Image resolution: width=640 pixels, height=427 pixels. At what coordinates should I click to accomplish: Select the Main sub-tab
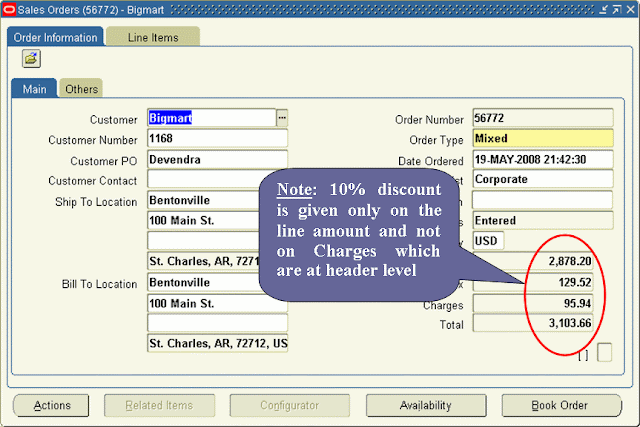pyautogui.click(x=34, y=89)
